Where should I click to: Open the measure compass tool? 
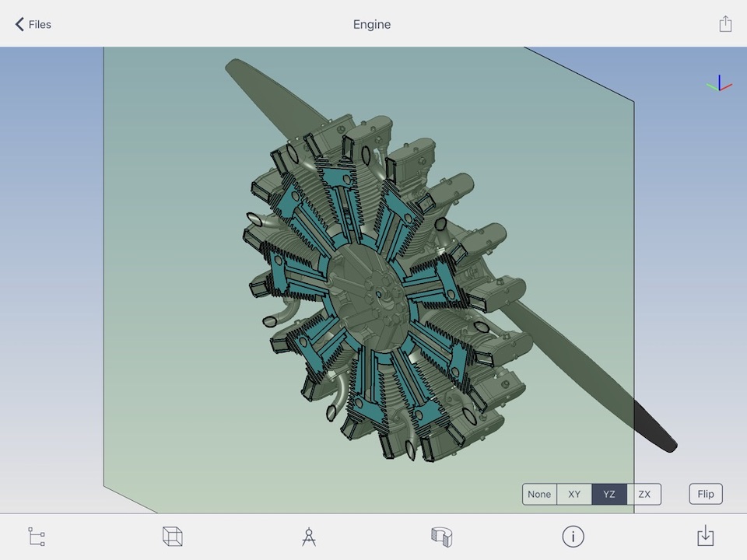[309, 537]
